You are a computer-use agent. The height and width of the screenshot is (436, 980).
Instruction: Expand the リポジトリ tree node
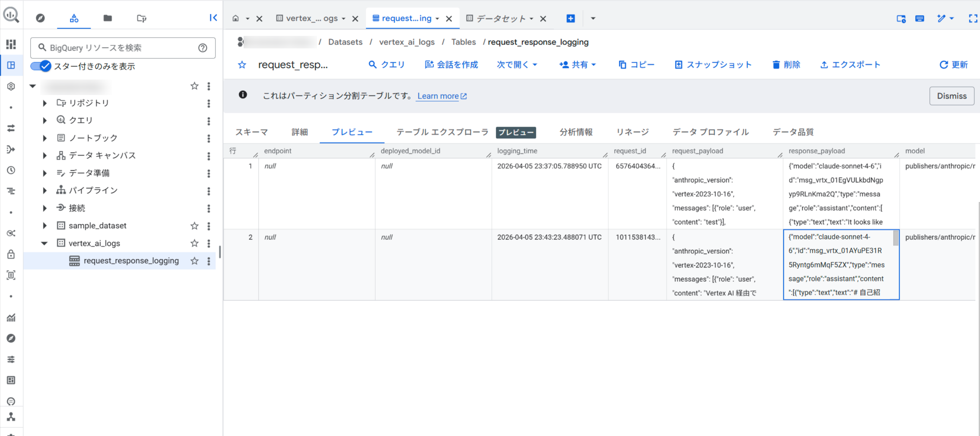coord(44,103)
